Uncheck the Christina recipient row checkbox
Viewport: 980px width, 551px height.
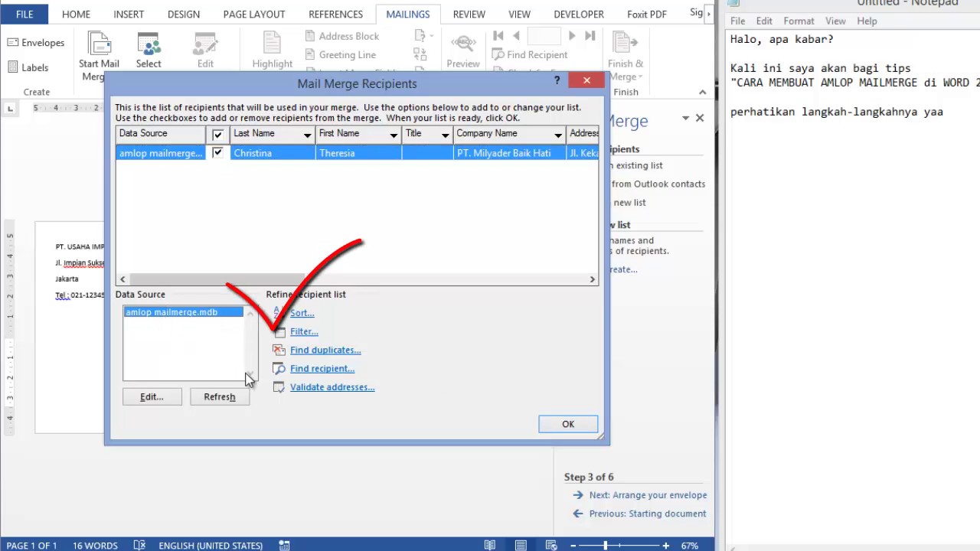[x=217, y=152]
